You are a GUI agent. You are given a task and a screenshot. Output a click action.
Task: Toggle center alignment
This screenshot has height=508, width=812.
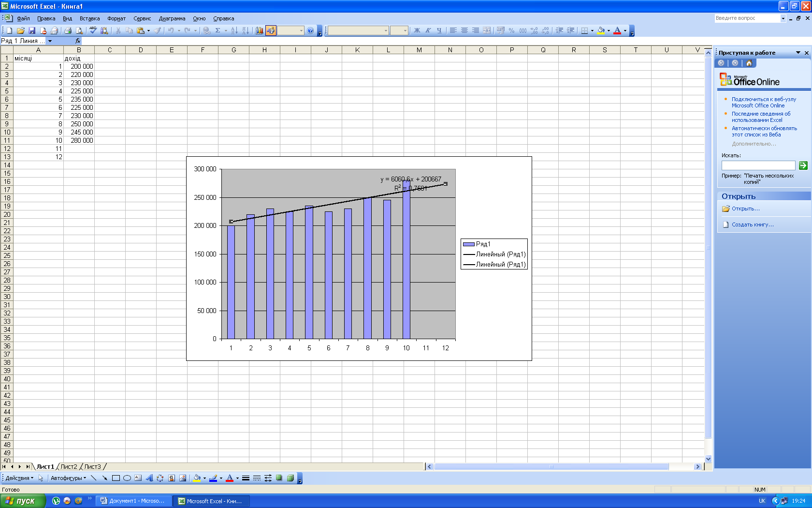(x=464, y=30)
